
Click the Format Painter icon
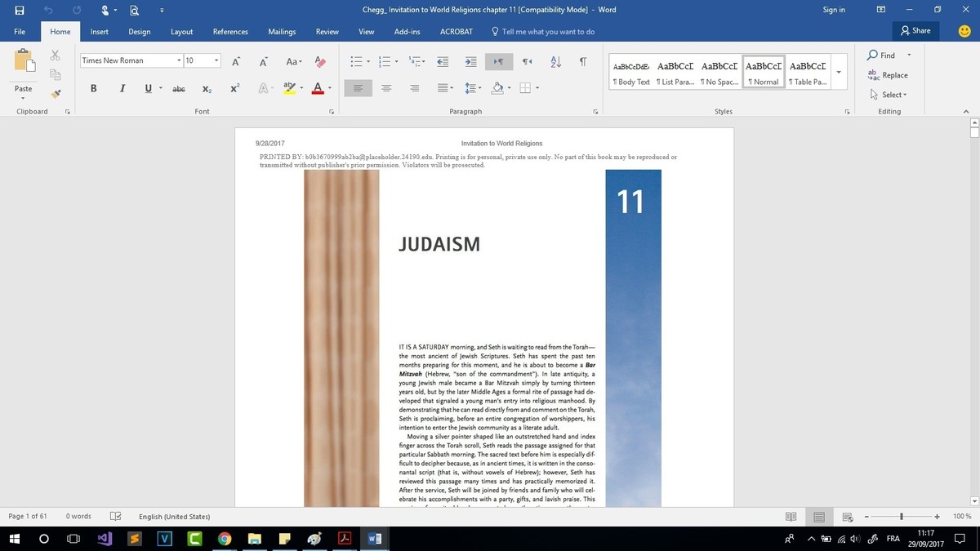coord(56,94)
